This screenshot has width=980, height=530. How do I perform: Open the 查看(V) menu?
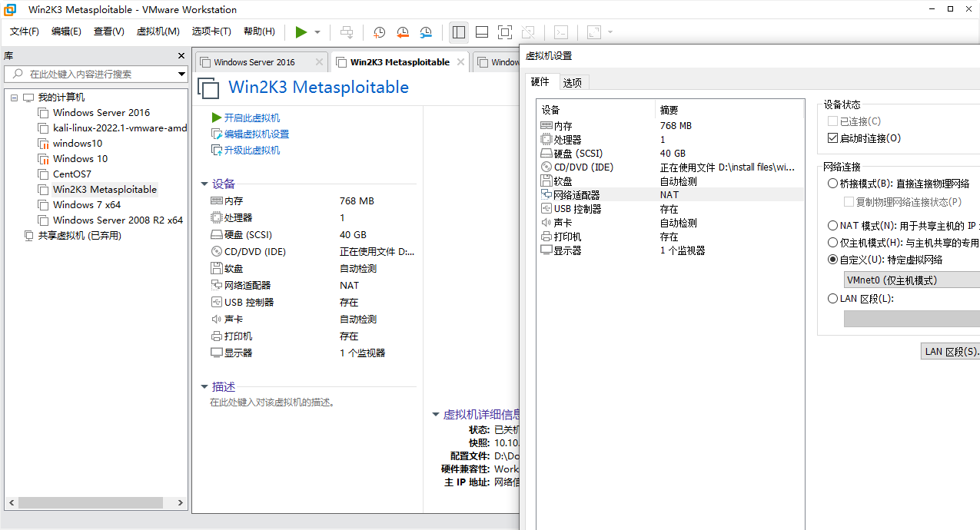[108, 31]
